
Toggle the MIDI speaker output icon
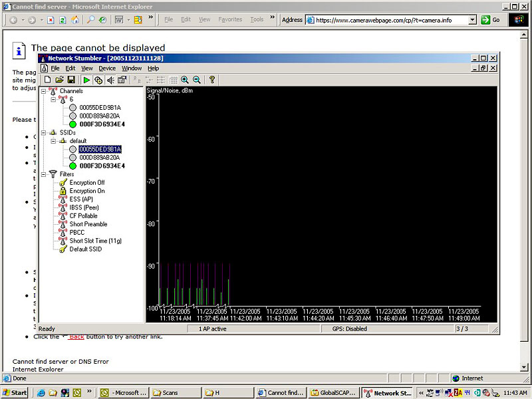(110, 80)
